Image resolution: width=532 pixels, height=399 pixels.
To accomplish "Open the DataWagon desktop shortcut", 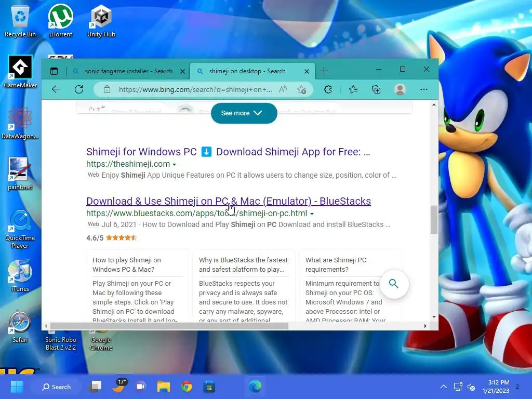I will (20, 123).
